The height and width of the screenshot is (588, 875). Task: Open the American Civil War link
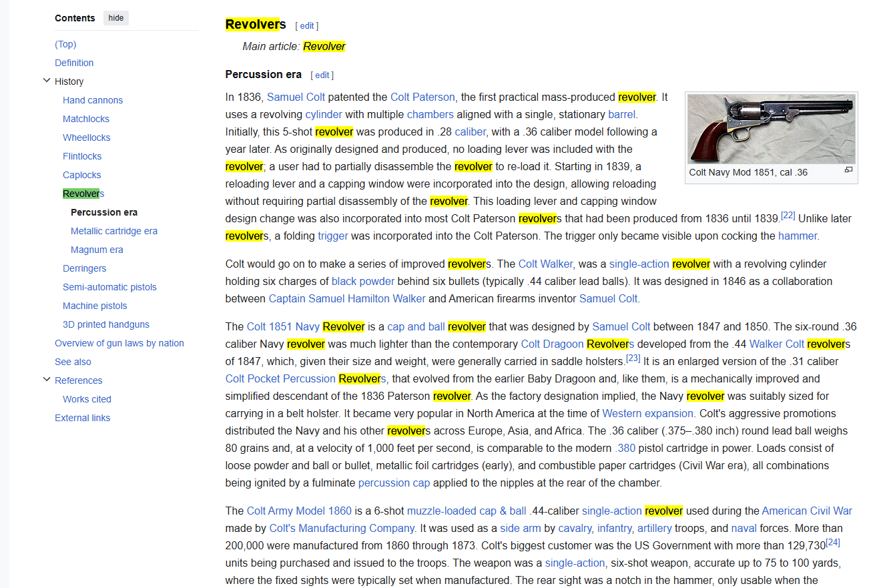click(807, 511)
